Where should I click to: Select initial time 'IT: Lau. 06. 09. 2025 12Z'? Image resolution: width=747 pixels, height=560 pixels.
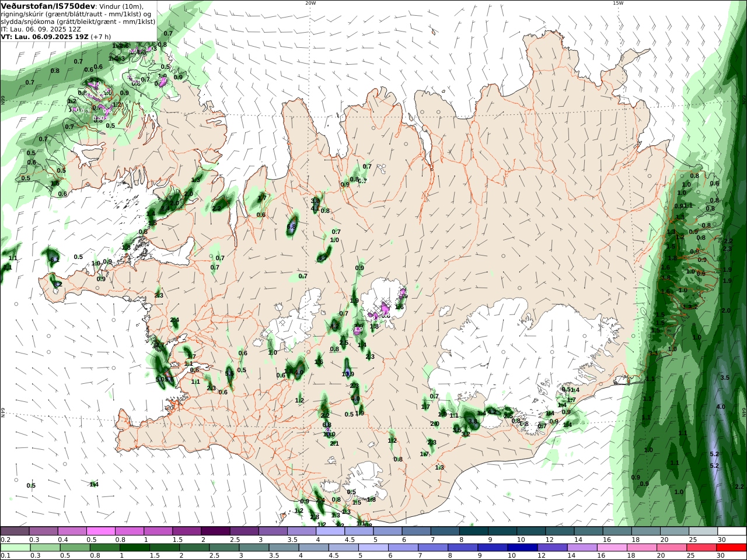pos(41,29)
